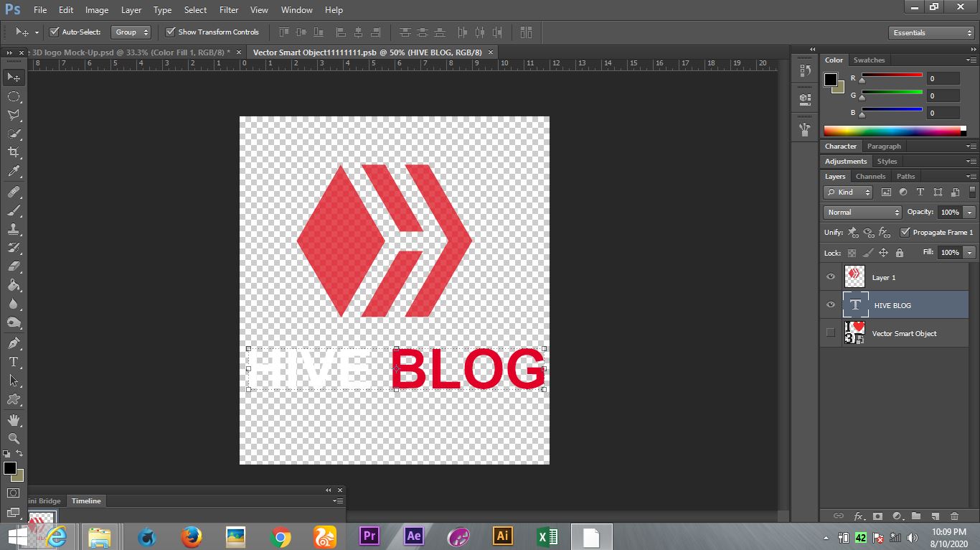This screenshot has height=550, width=980.
Task: Switch to the Channels tab
Action: 870,176
